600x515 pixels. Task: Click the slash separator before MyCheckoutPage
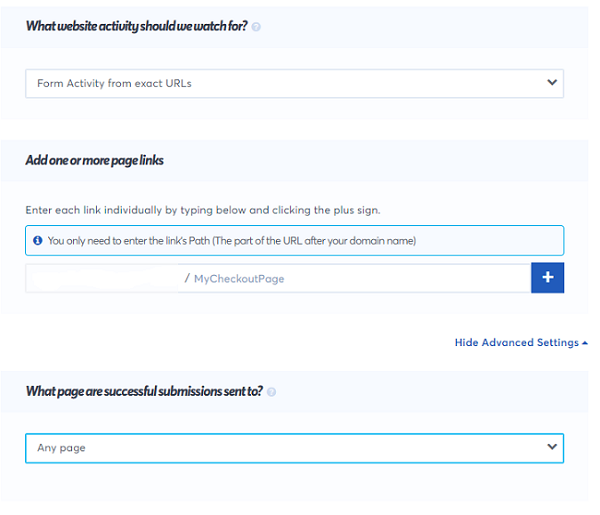(187, 278)
